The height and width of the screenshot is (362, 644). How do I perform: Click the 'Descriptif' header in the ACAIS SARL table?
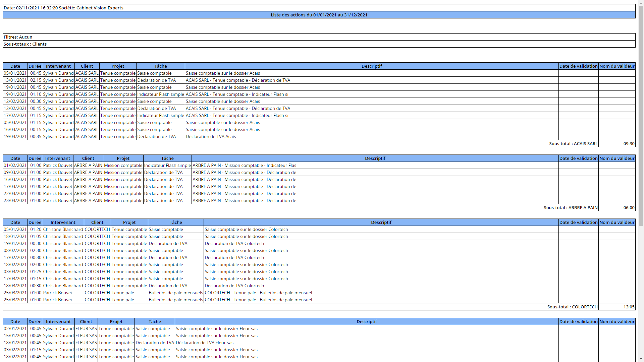click(x=371, y=66)
